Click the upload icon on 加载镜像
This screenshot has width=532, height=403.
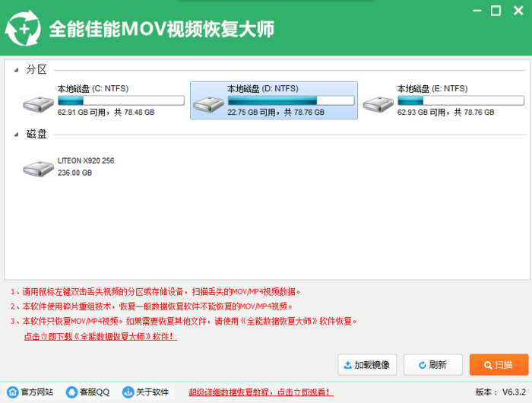[348, 365]
